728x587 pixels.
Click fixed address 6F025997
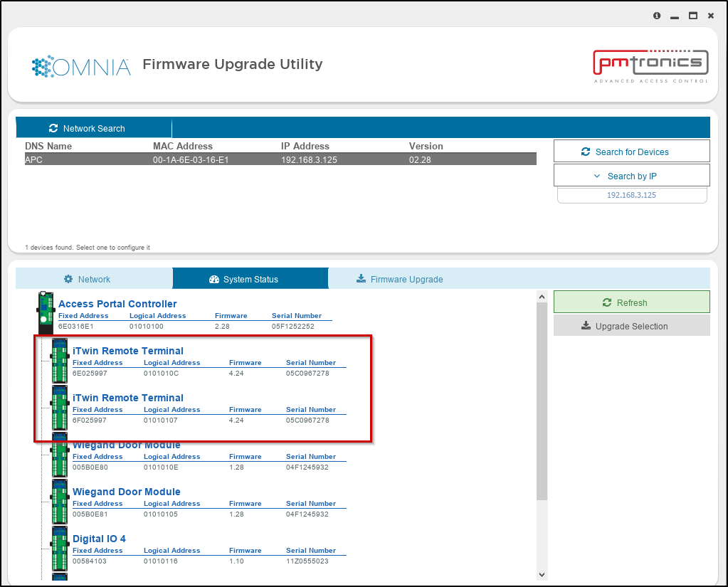(89, 420)
